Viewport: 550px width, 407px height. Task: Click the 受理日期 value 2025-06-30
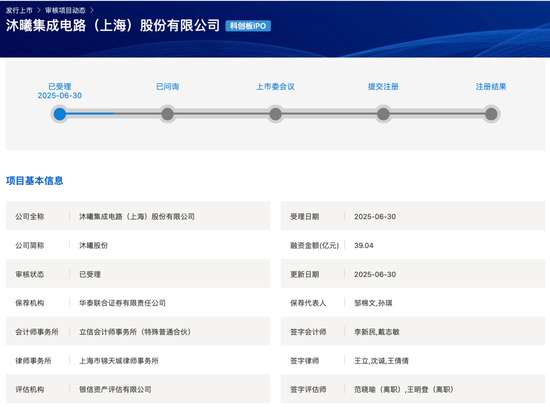click(375, 216)
